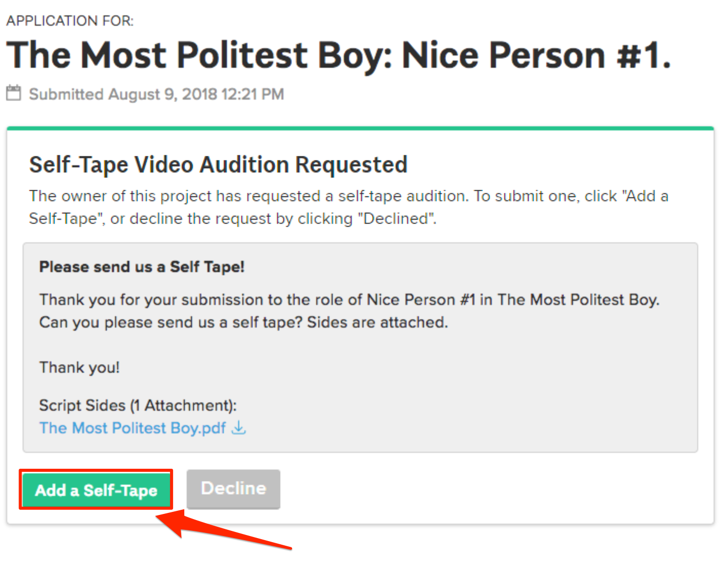
Task: Click the APPLICATION FOR label
Action: (x=70, y=21)
